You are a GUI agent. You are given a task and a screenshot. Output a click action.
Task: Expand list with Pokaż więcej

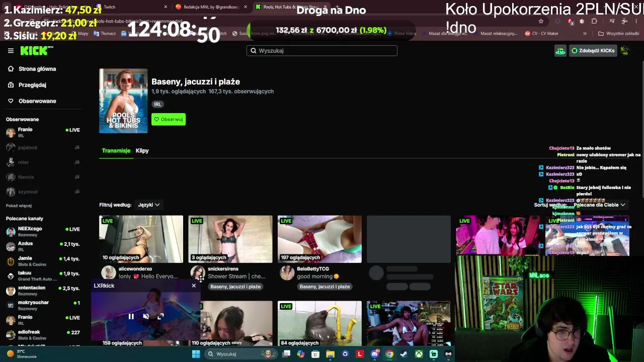pyautogui.click(x=19, y=206)
